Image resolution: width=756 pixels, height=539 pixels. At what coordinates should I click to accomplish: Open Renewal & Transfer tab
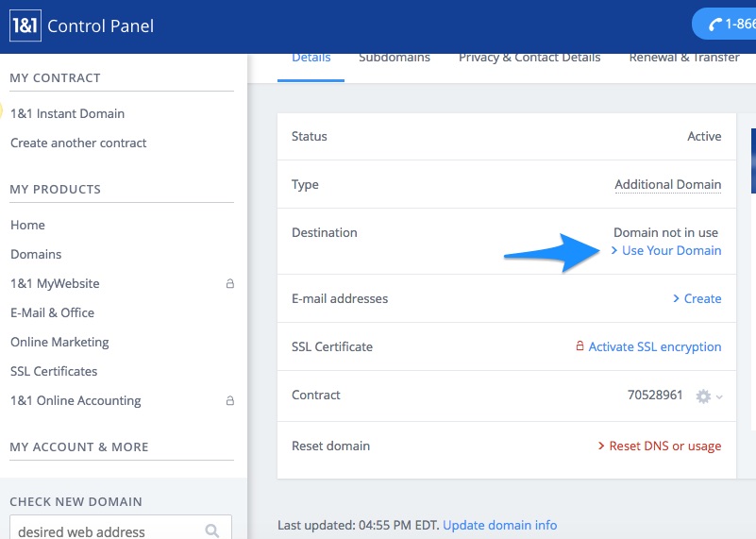[x=684, y=58]
